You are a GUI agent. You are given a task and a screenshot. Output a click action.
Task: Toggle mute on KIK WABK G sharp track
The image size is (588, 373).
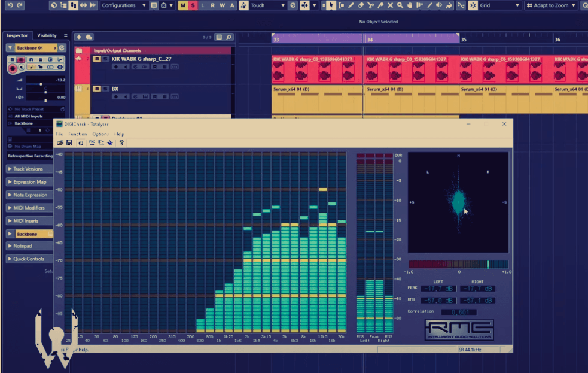point(97,59)
